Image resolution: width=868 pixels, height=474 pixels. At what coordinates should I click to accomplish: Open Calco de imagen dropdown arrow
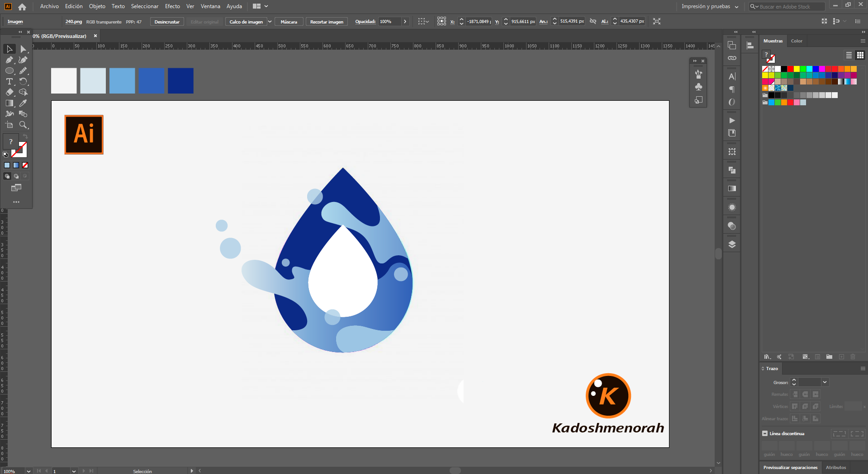tap(270, 22)
